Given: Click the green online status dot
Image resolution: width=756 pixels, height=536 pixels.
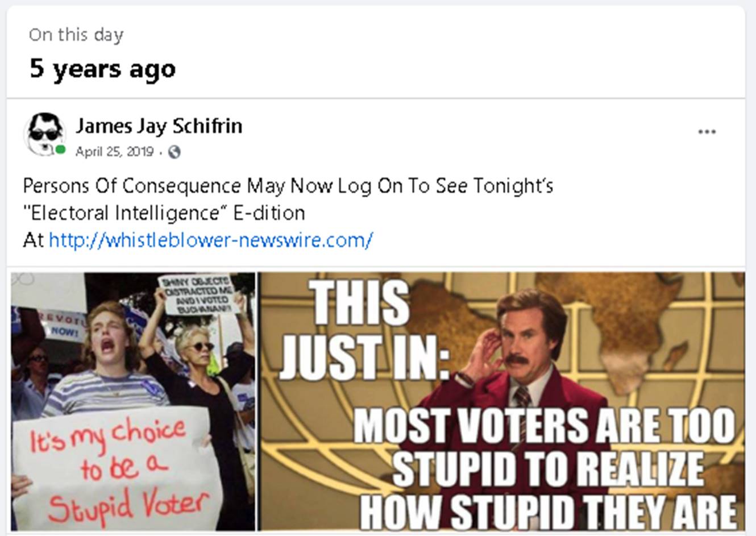Looking at the screenshot, I should point(60,150).
